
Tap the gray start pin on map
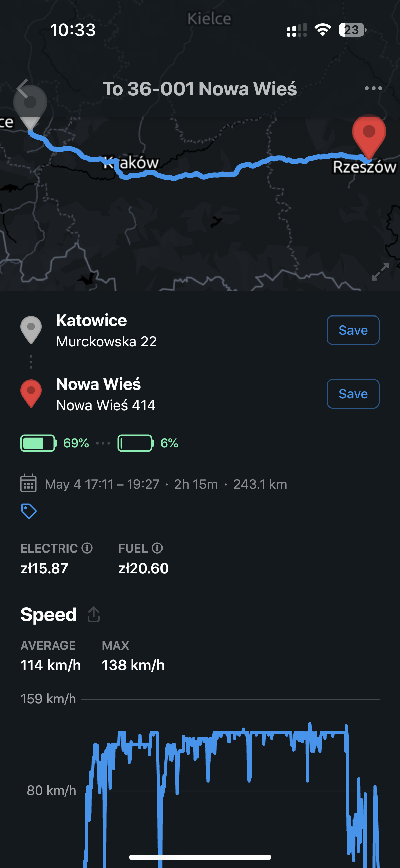(x=30, y=107)
